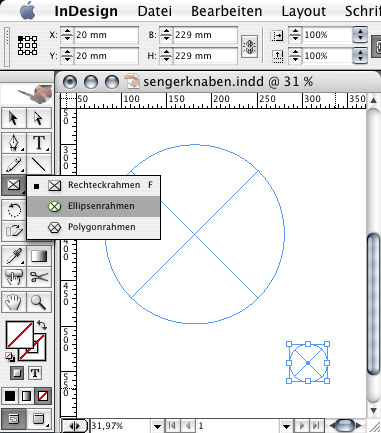Apply None with the red slash button
The image size is (381, 433).
(43, 396)
